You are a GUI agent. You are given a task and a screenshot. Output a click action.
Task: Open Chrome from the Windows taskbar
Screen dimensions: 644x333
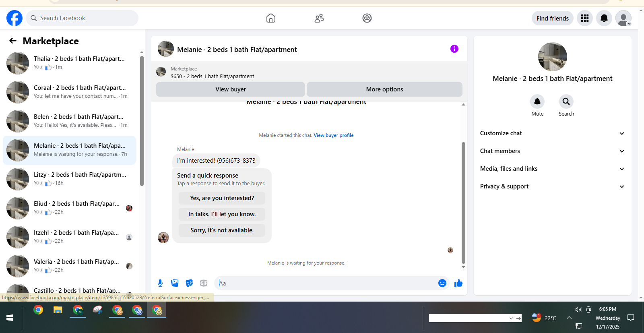click(x=38, y=310)
